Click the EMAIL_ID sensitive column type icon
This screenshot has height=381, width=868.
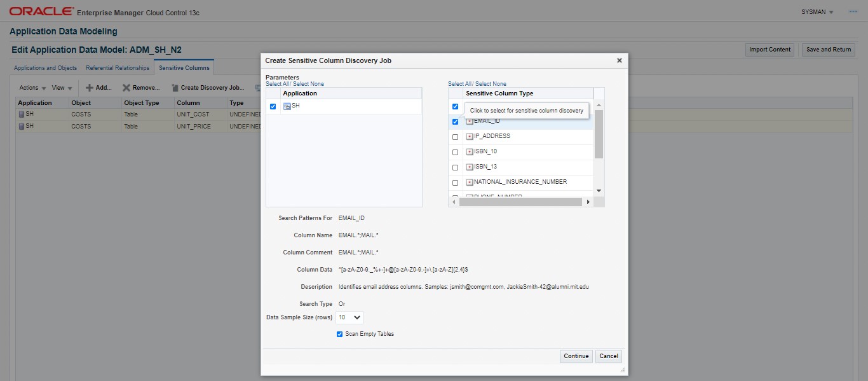pos(468,121)
